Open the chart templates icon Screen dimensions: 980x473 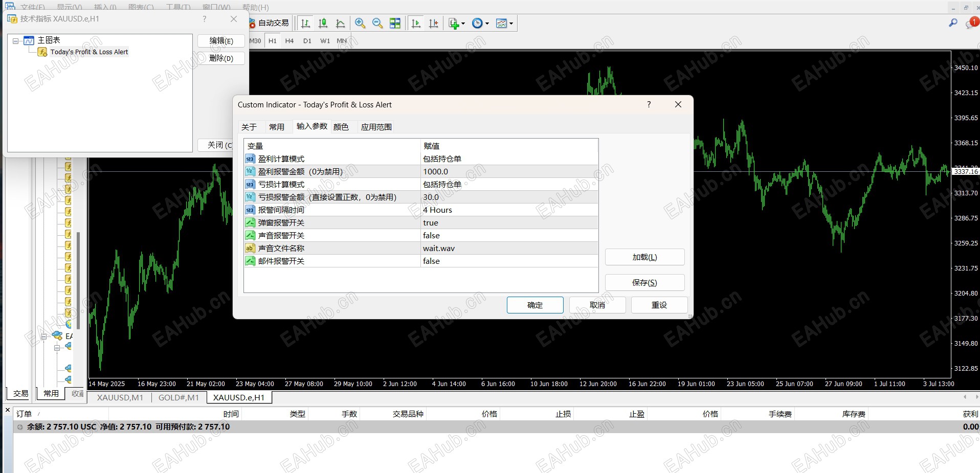coord(502,23)
